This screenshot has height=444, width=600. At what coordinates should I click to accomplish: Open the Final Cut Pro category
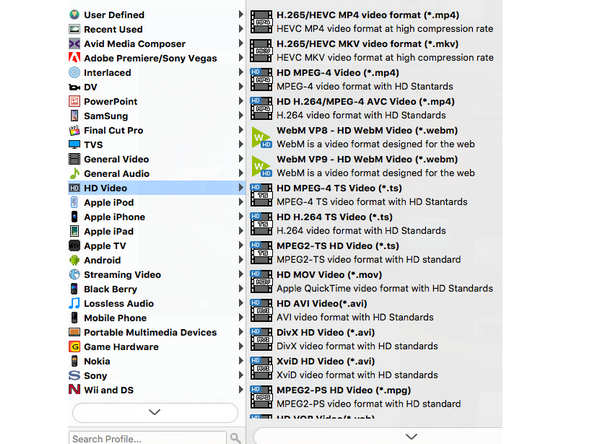point(157,130)
